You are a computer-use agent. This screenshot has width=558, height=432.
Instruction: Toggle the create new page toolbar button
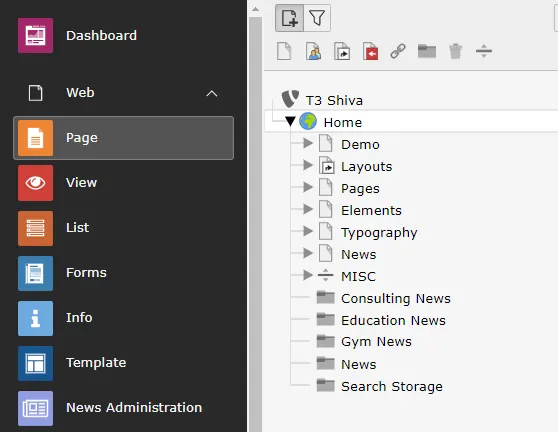point(289,18)
